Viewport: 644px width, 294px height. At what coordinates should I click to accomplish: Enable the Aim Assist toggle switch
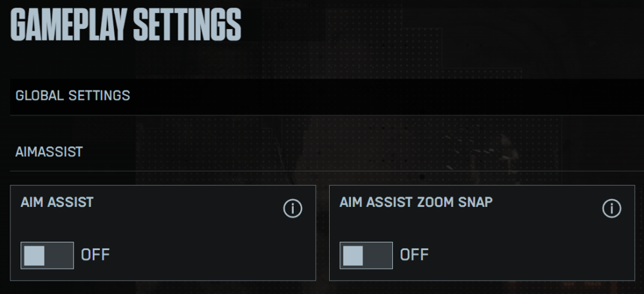pos(47,255)
